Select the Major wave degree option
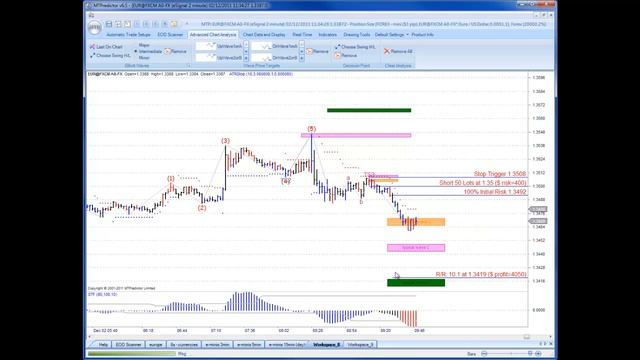The image size is (640, 360). (144, 45)
